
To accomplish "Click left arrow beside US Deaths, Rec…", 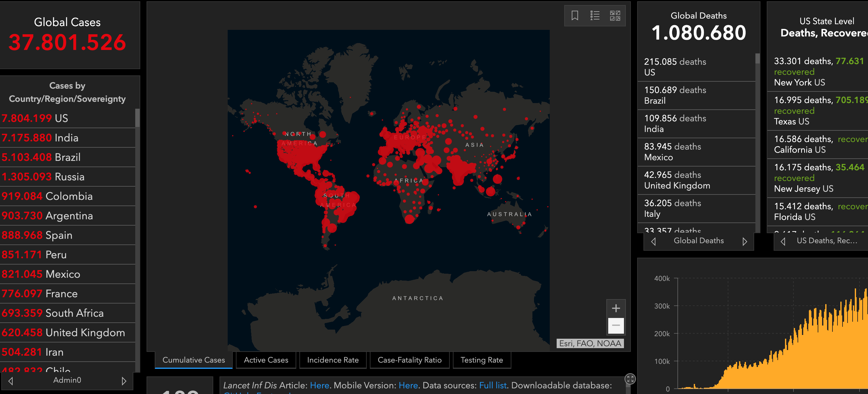I will pyautogui.click(x=783, y=241).
